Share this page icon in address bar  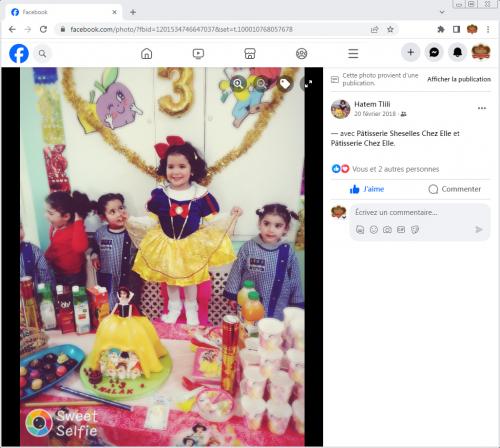(x=375, y=30)
